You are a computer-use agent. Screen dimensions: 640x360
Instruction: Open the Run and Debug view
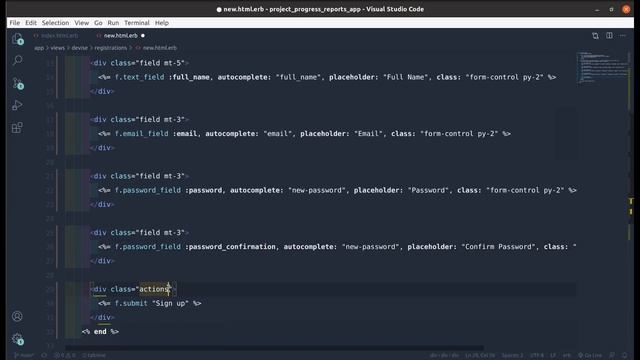[17, 105]
